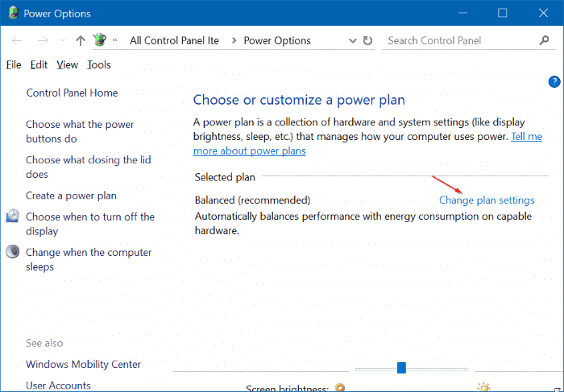The image size is (564, 392).
Task: Go up one folder level
Action: pos(81,40)
